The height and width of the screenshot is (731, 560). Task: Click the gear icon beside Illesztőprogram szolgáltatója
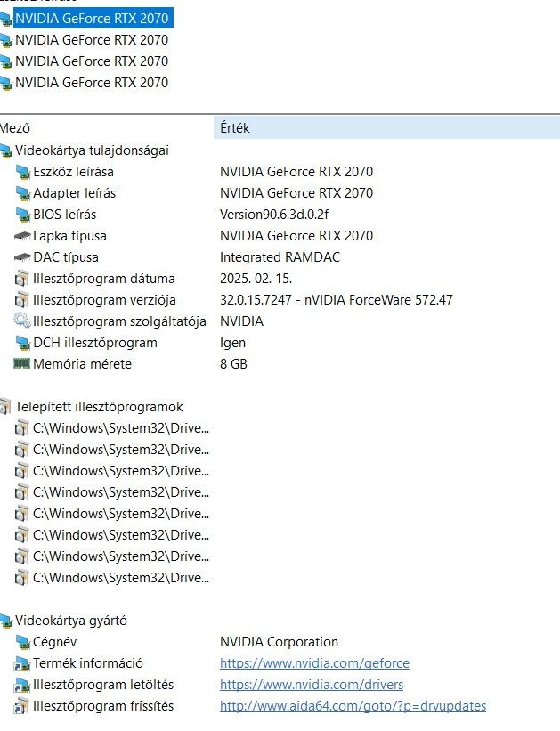pos(22,321)
